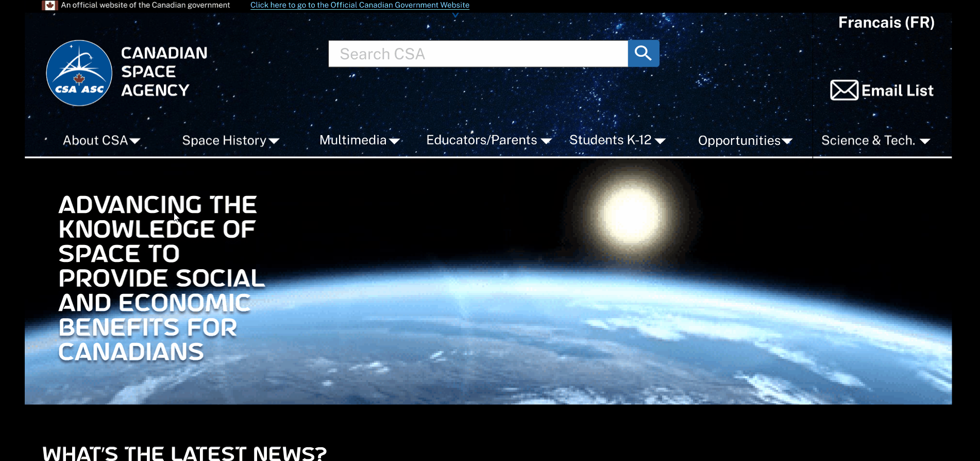Switch language via Francais (FR) link
The image size is (980, 461).
click(886, 23)
